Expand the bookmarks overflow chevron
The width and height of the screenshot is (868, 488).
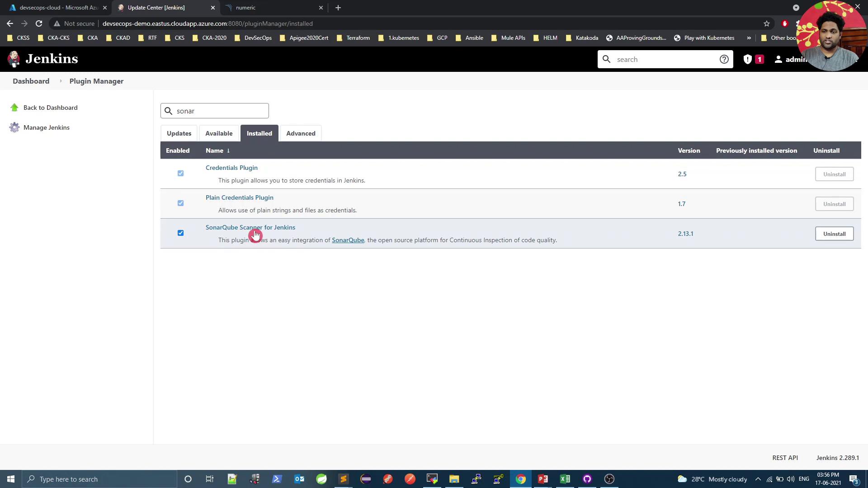pos(749,38)
